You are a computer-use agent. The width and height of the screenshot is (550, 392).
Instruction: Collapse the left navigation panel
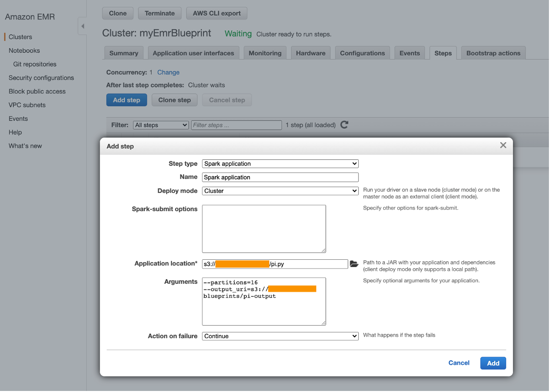82,25
